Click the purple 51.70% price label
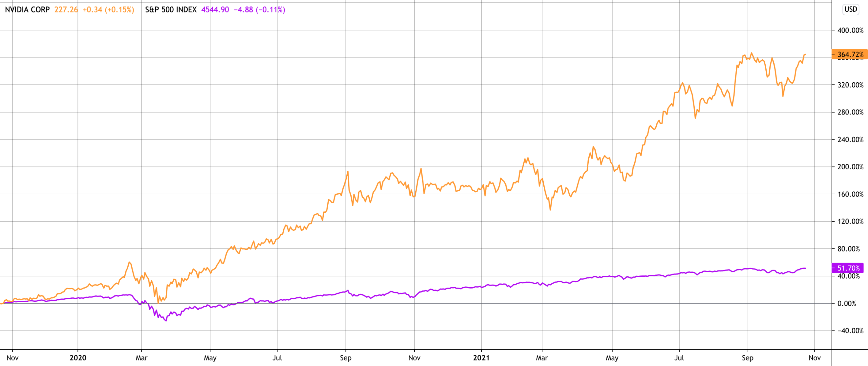This screenshot has width=868, height=366. (848, 268)
